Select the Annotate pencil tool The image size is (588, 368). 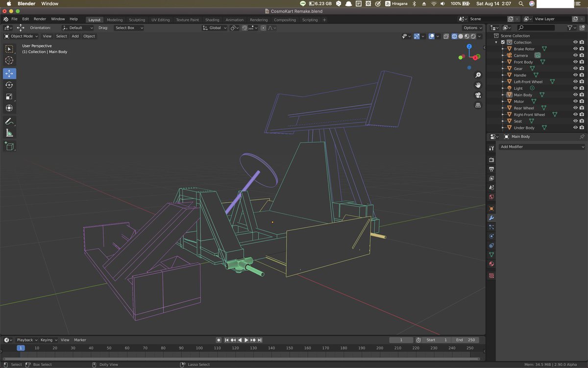pos(9,121)
